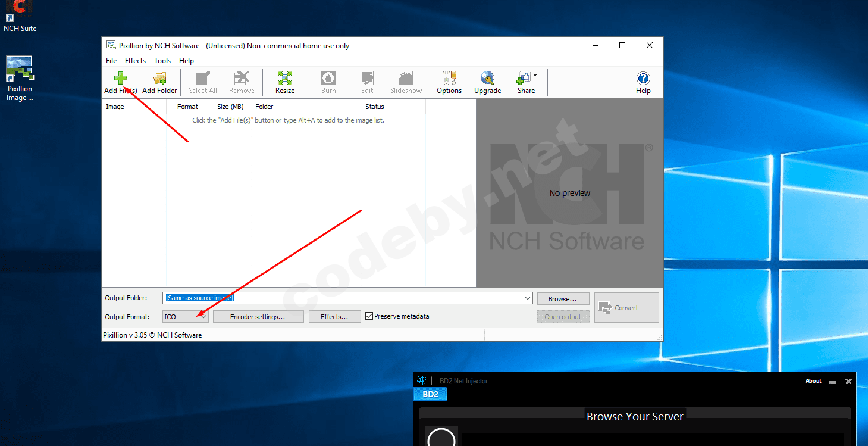Click the Convert button
The height and width of the screenshot is (446, 868).
[626, 307]
